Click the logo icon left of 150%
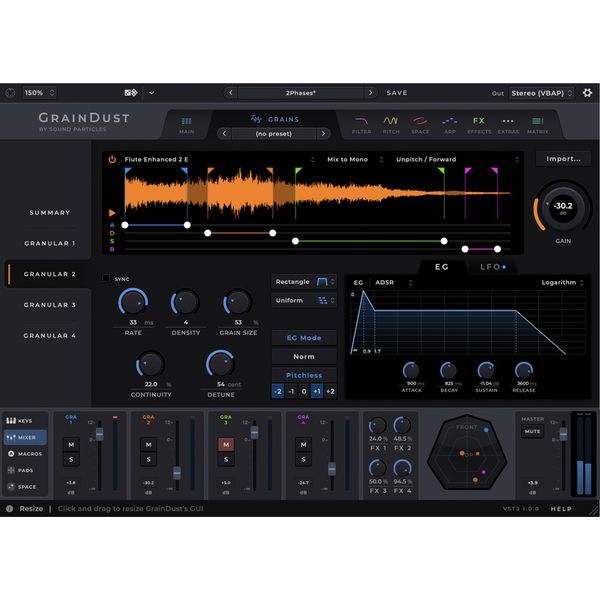Screen dimensions: 600x600 point(10,93)
